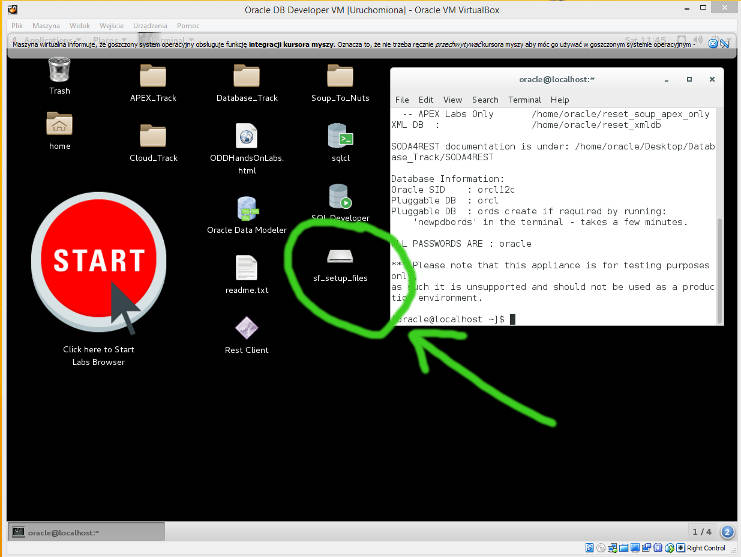Click the terminal vertical scrollbar

click(719, 270)
